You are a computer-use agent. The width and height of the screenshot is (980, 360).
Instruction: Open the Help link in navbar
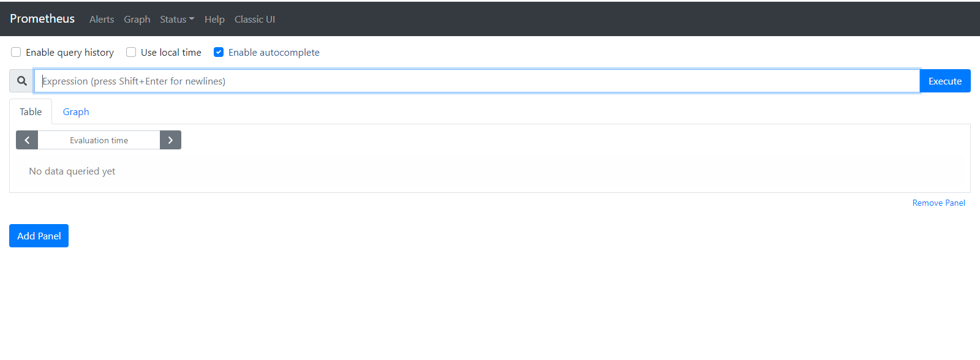point(214,20)
